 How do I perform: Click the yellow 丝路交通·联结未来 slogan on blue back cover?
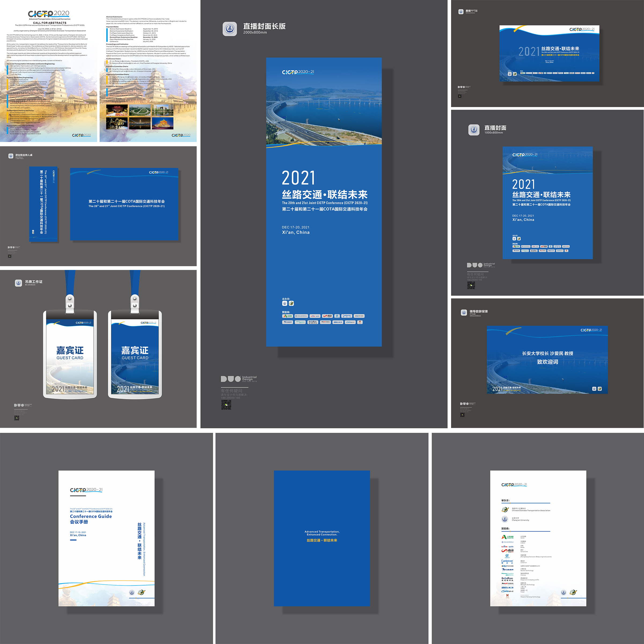(x=322, y=540)
